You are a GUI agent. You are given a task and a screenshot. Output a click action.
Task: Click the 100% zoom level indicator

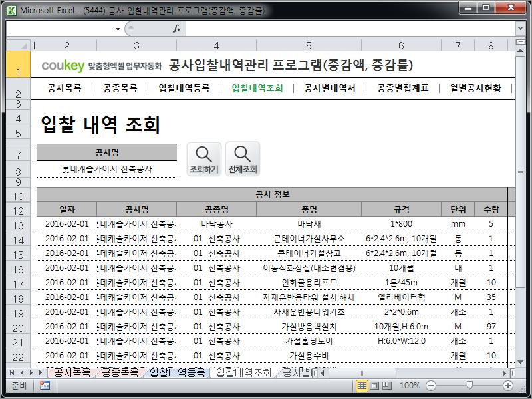pyautogui.click(x=410, y=386)
